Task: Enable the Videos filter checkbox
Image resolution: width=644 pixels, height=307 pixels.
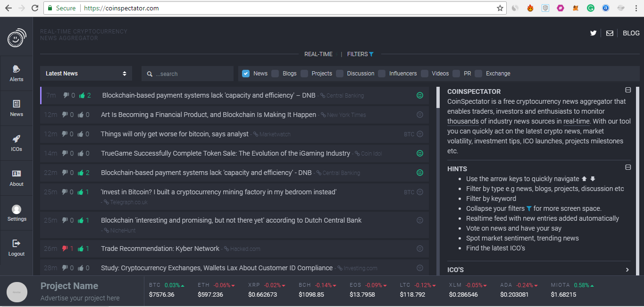Action: tap(425, 74)
